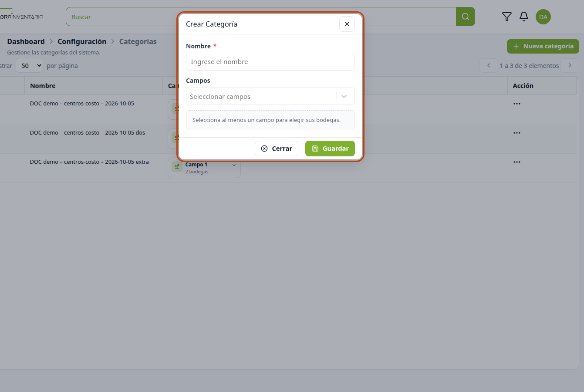Click the Categorías breadcrumb text
This screenshot has height=392, width=584.
pyautogui.click(x=138, y=41)
